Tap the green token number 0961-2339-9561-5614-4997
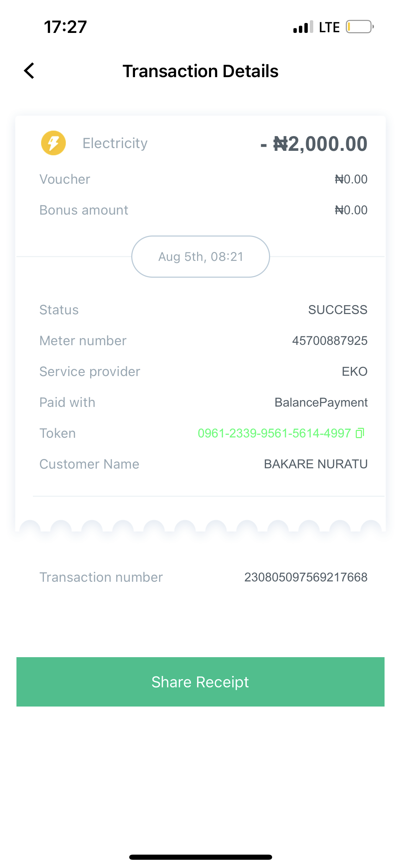This screenshot has width=401, height=868. pos(274,433)
